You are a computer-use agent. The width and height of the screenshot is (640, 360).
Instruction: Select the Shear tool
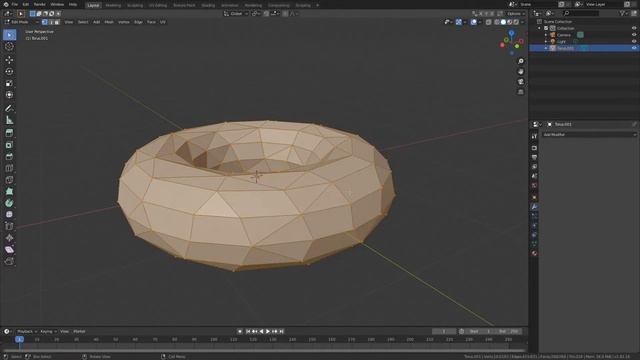[x=9, y=249]
